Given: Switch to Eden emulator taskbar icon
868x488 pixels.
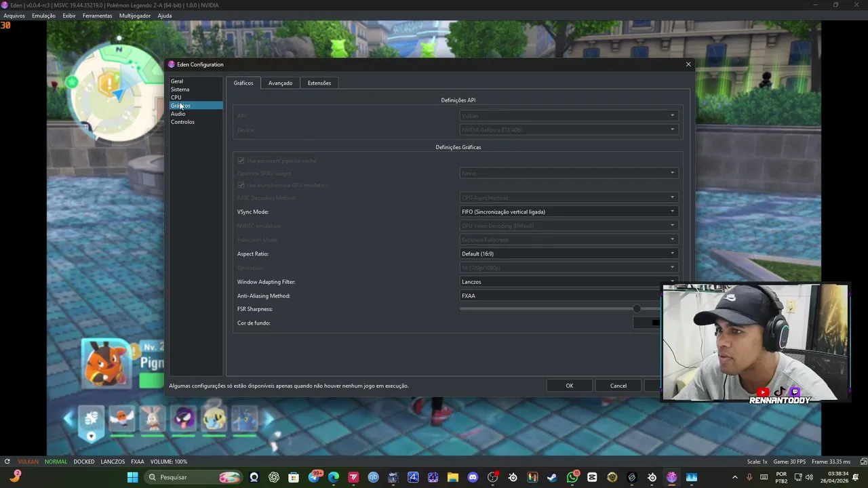Looking at the screenshot, I should (671, 477).
